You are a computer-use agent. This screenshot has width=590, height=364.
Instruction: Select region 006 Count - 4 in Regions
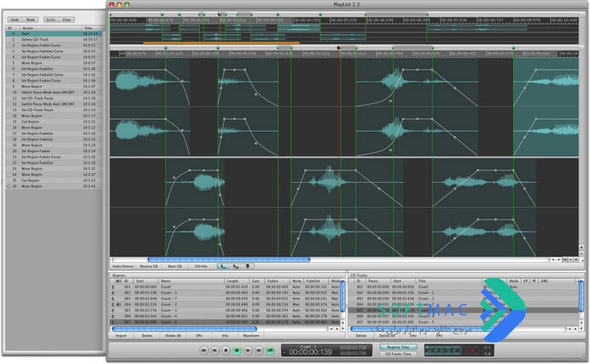tap(225, 316)
